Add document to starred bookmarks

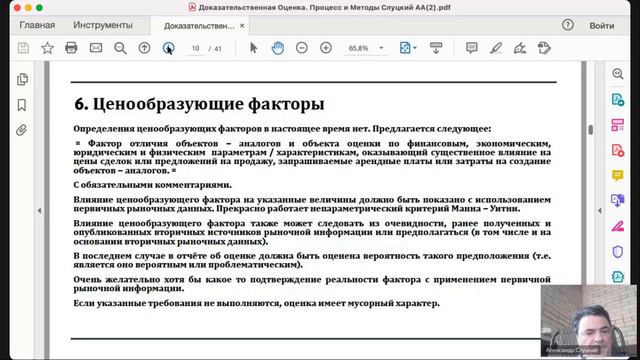point(47,48)
